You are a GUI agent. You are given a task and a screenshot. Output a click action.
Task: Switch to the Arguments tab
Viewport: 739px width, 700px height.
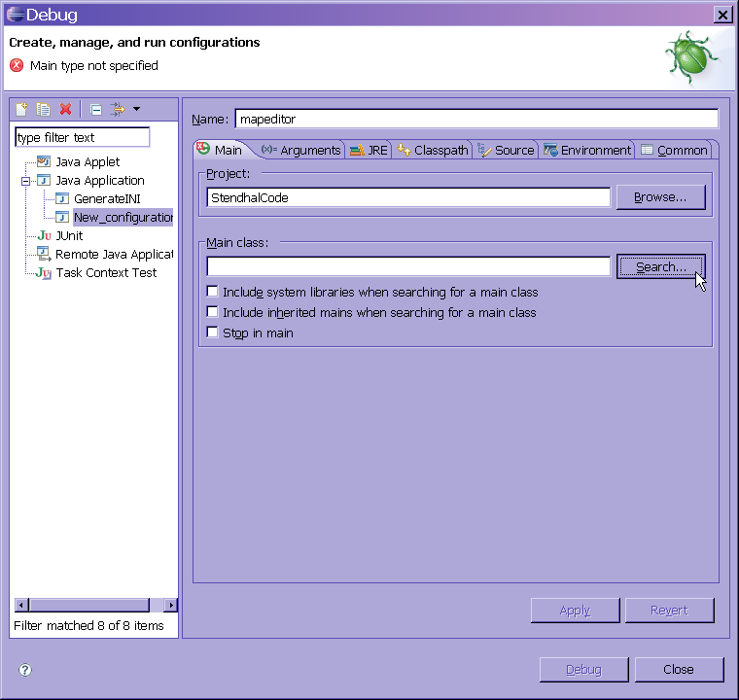(x=301, y=150)
